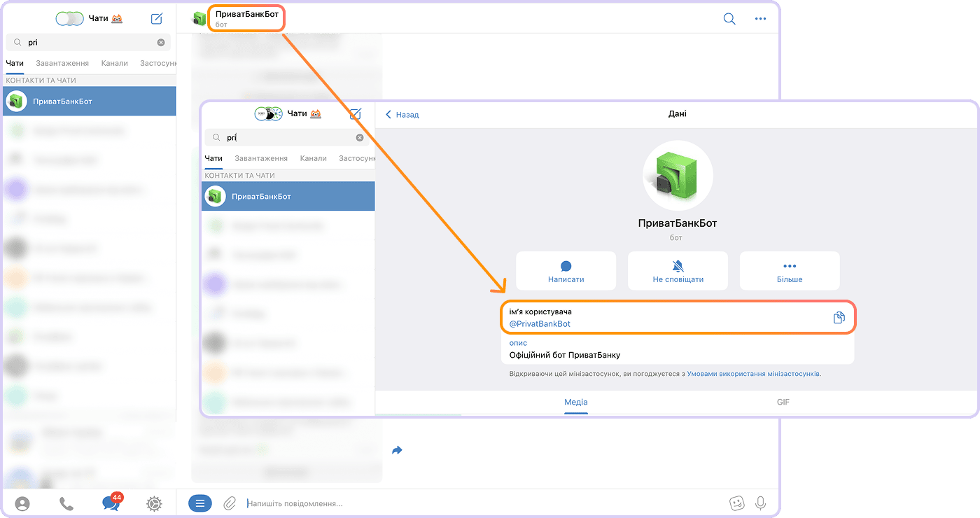Record voice message with microphone icon

tap(760, 503)
